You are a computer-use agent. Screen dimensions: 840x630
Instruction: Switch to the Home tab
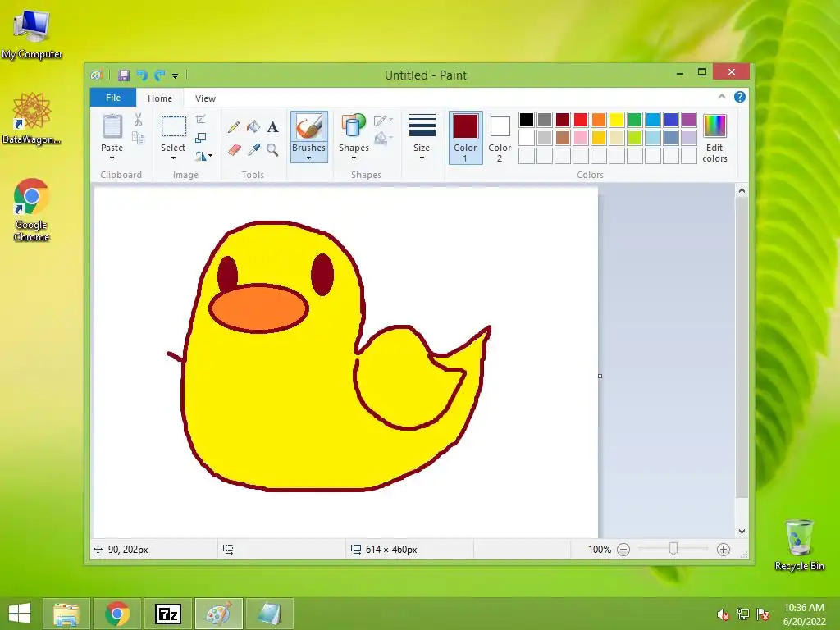[160, 98]
